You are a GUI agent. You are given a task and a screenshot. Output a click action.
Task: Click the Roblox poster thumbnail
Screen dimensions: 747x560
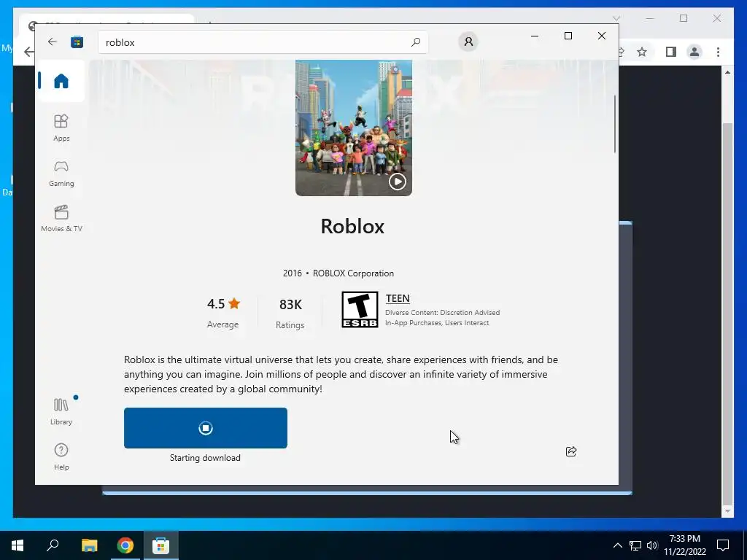(x=354, y=128)
